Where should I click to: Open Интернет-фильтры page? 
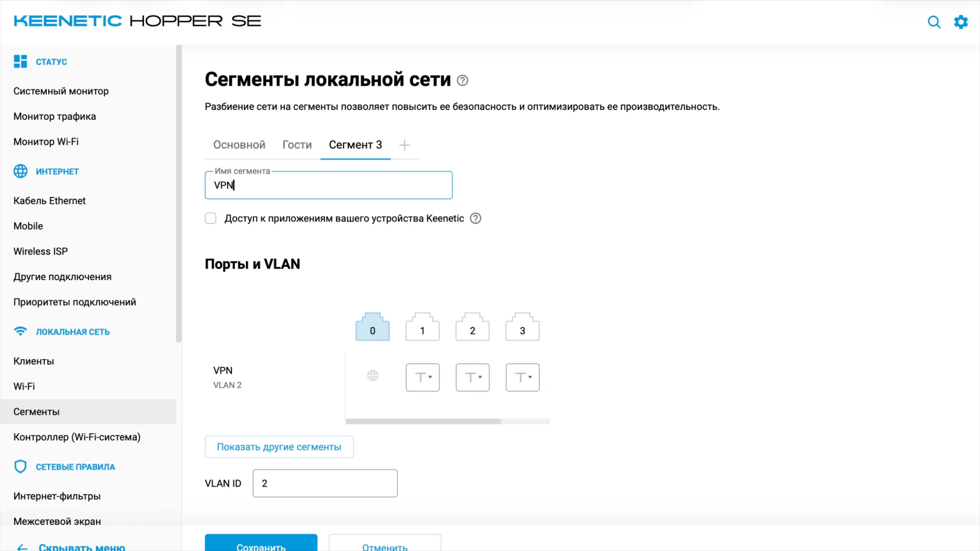(x=57, y=496)
